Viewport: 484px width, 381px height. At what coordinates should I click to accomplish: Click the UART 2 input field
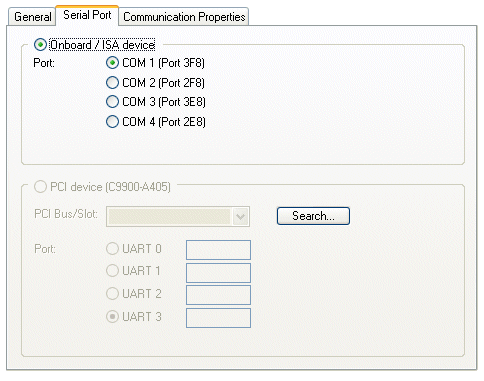(x=218, y=295)
